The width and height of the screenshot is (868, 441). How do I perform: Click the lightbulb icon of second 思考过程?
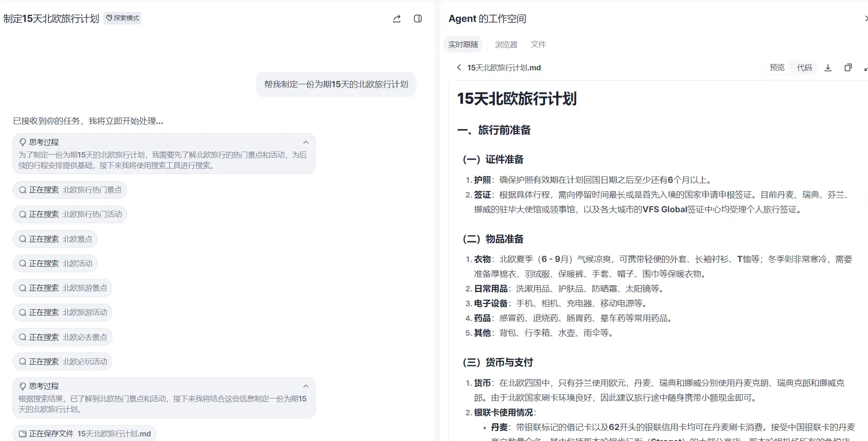[x=23, y=386]
